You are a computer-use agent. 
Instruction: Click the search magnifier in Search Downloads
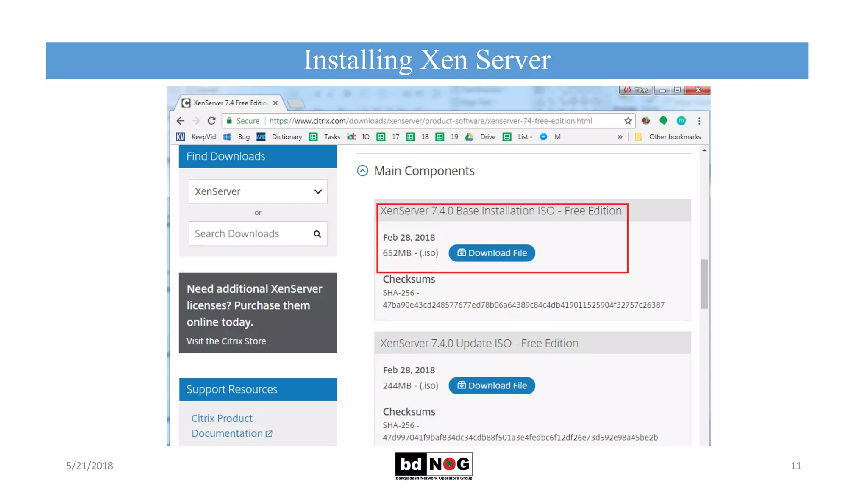[317, 234]
